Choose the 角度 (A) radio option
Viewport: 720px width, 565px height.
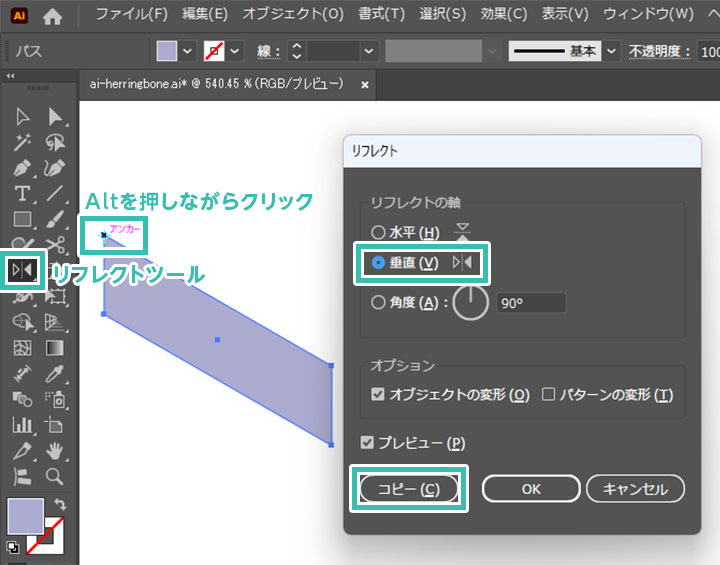(378, 303)
